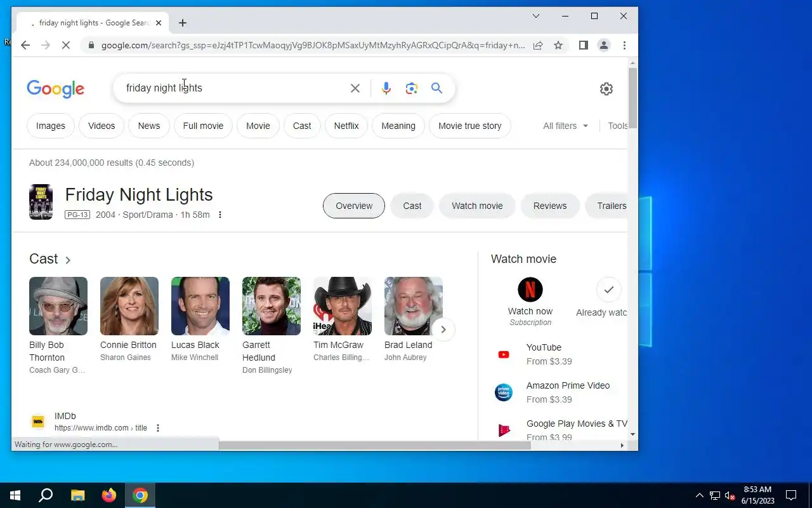Open the Windows notification center
Screen dimensions: 812x508
(x=791, y=495)
